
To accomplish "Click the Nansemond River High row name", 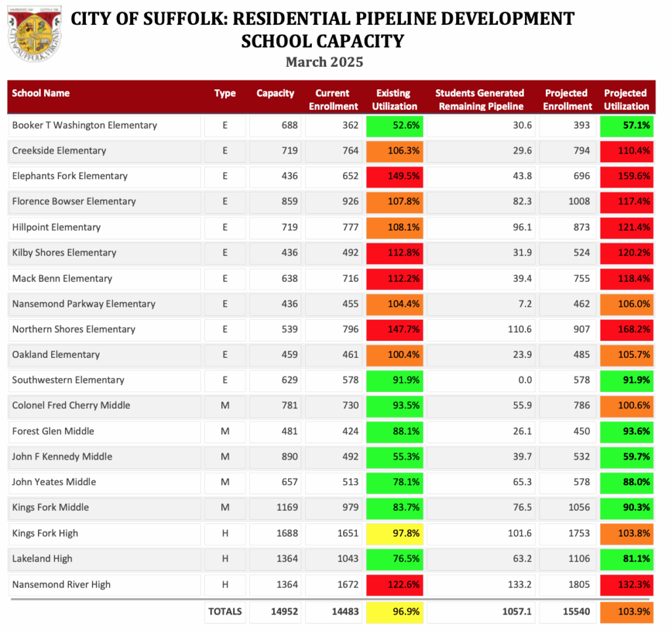I will point(61,584).
